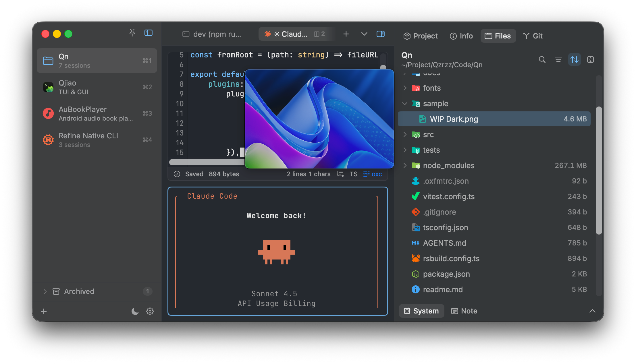Select the Qn project in sidebar
The width and height of the screenshot is (636, 364).
[97, 61]
